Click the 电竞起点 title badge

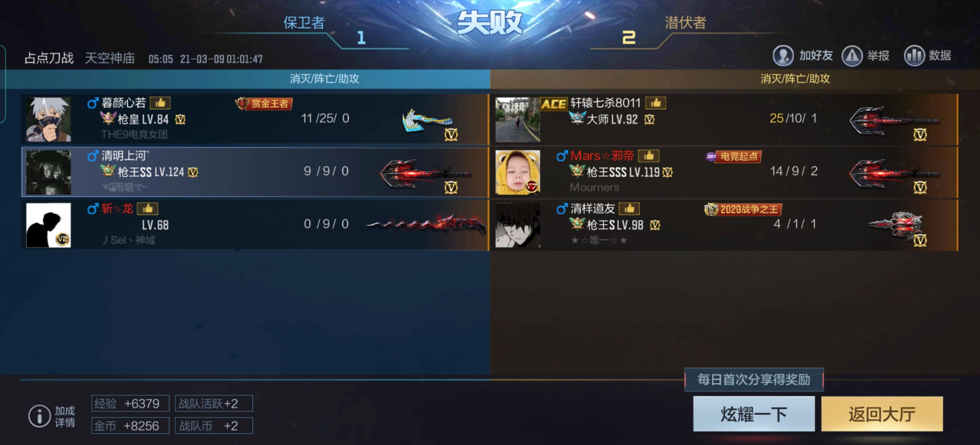pyautogui.click(x=733, y=156)
